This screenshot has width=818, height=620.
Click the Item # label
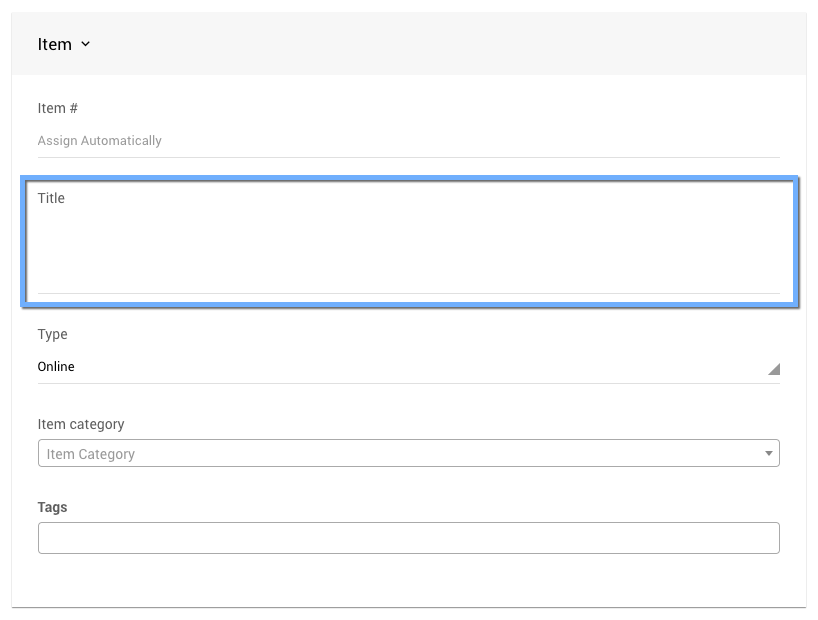click(57, 108)
